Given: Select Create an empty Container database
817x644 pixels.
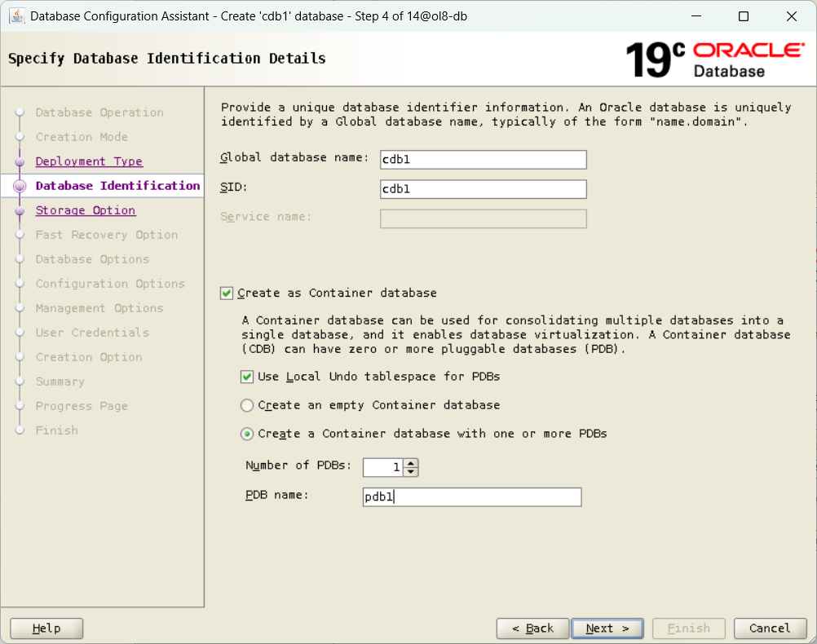Looking at the screenshot, I should coord(247,405).
